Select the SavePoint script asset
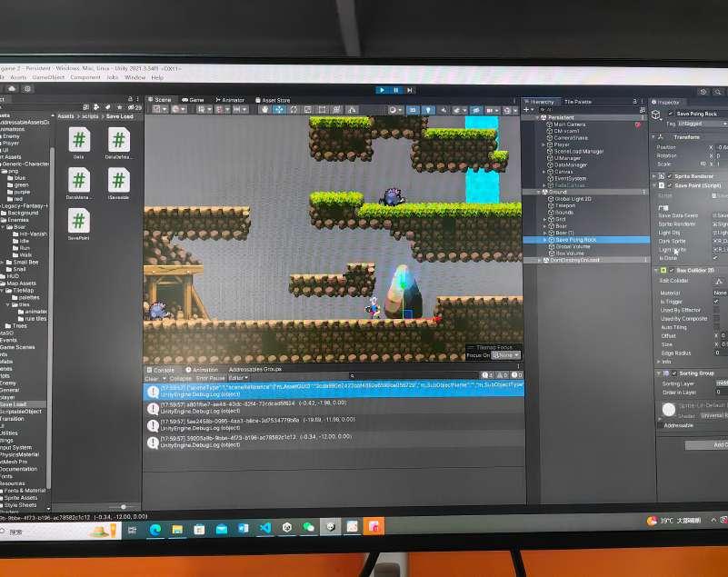 [79, 224]
